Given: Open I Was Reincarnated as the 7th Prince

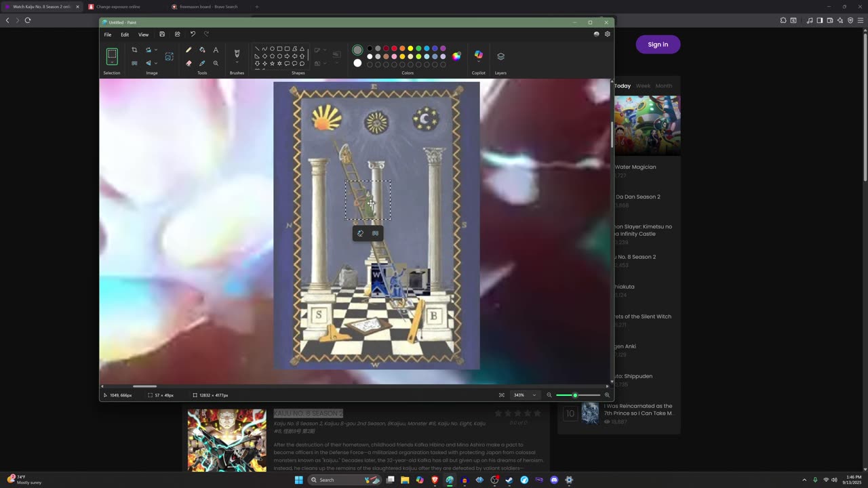Looking at the screenshot, I should coord(639,409).
